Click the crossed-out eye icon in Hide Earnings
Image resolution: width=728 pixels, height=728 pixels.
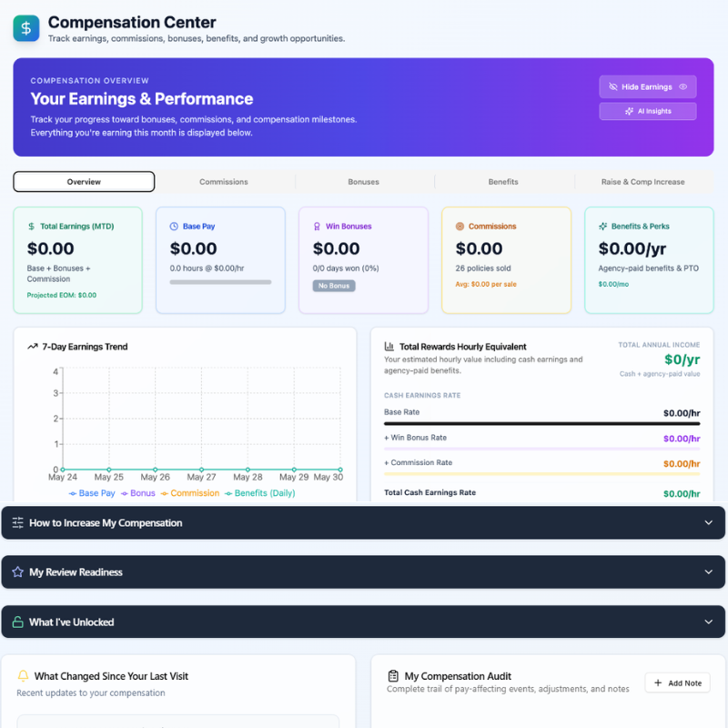[612, 86]
